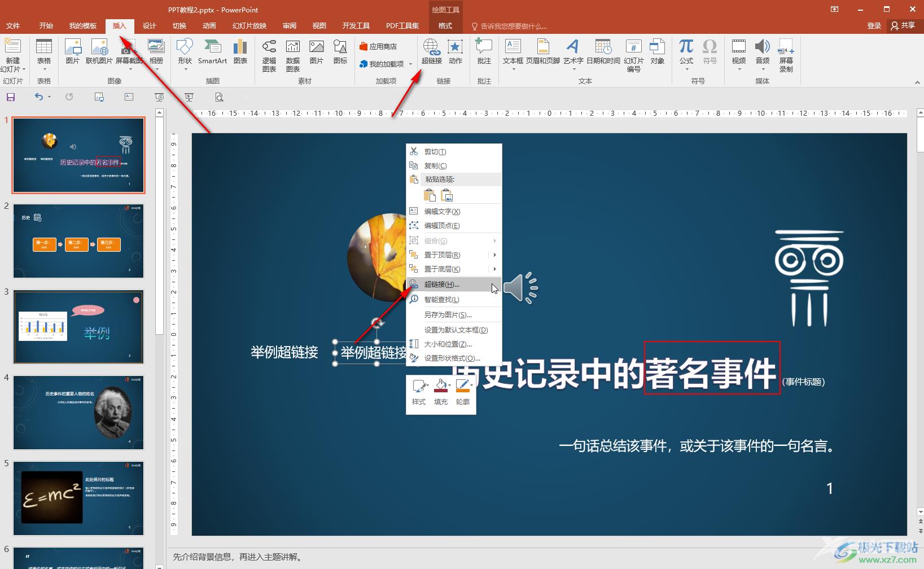
Task: Click the undo arrow in quick access toolbar
Action: pyautogui.click(x=38, y=97)
